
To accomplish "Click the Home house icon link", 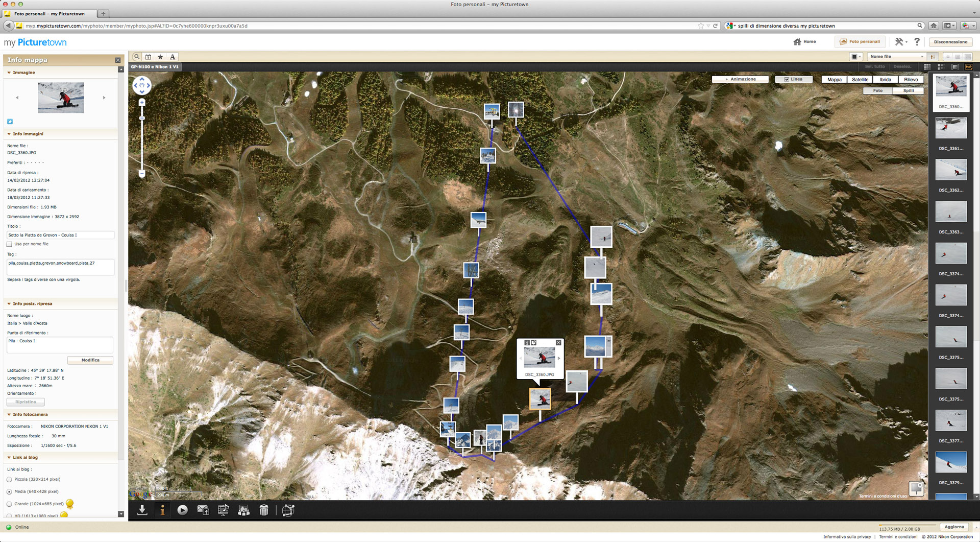I will 804,42.
